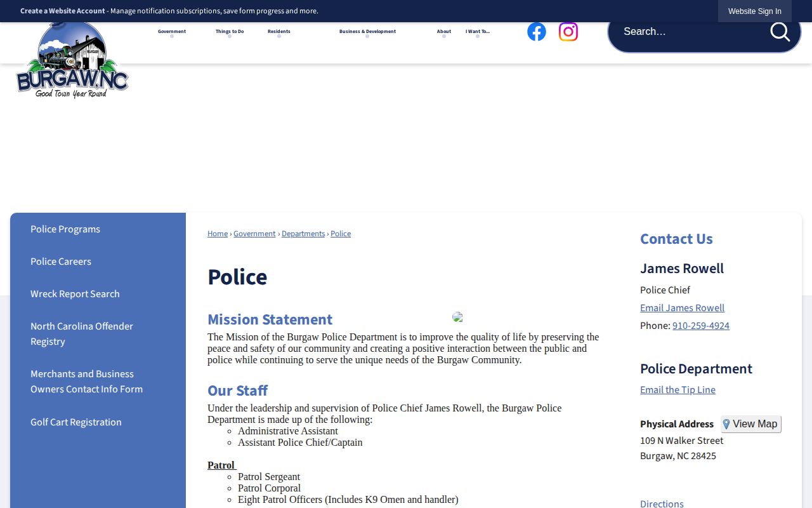Open the I Want To... menu
Screen dimensions: 812x508
478,31
